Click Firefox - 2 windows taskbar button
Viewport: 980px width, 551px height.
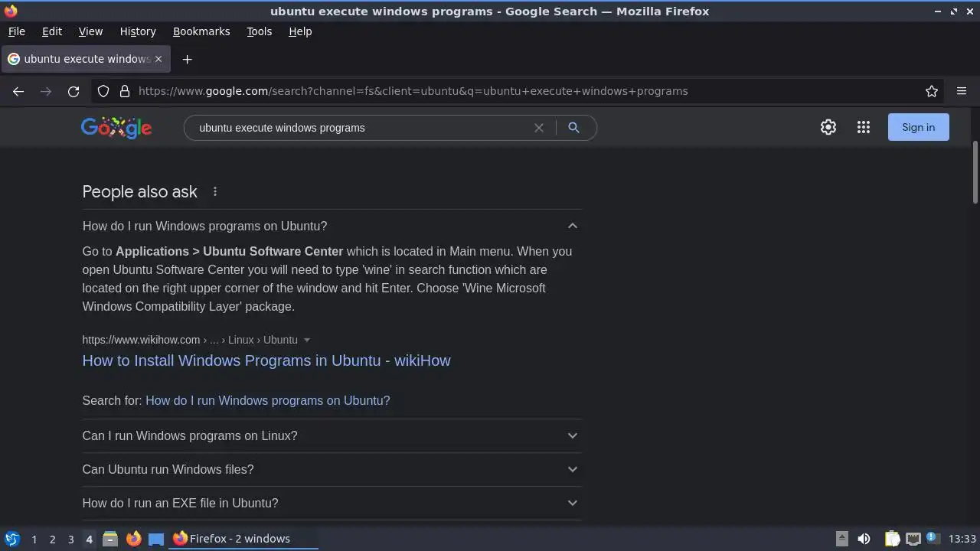coord(243,539)
